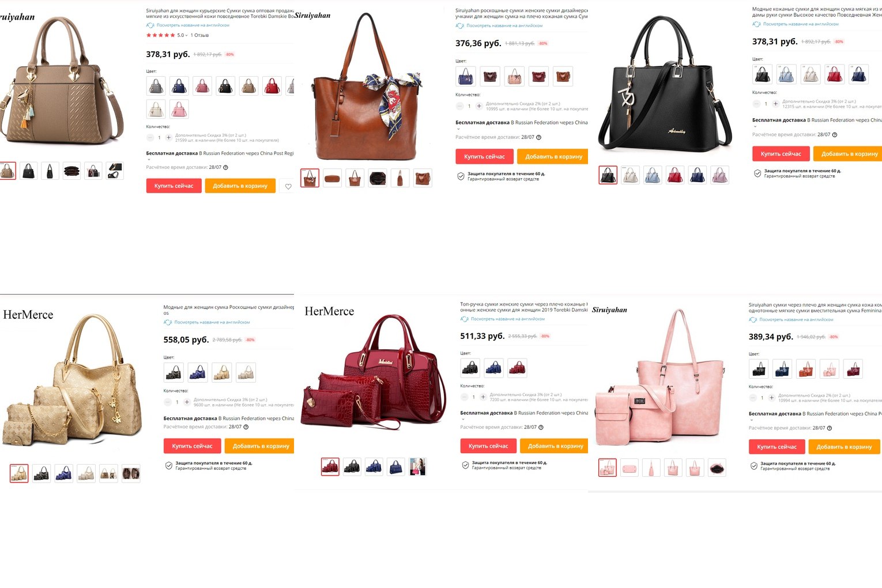
Task: Select red color swatch for the khaki handbag
Action: 272,86
